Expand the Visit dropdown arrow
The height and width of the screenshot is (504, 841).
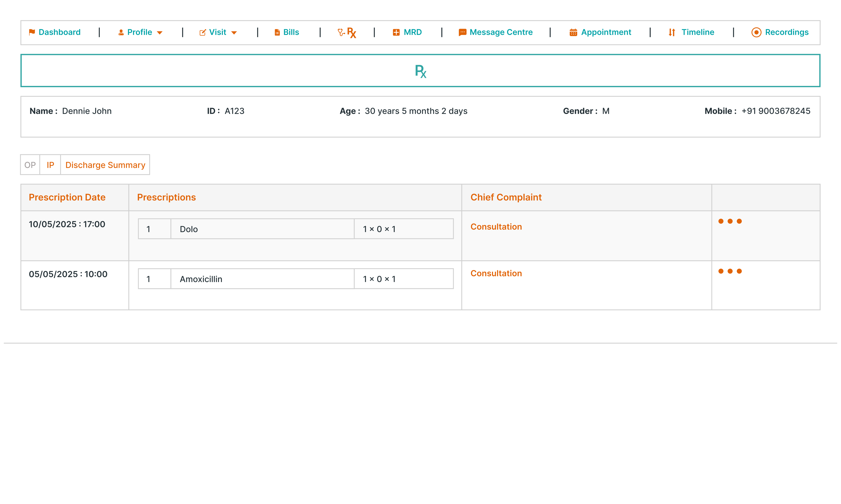click(234, 33)
